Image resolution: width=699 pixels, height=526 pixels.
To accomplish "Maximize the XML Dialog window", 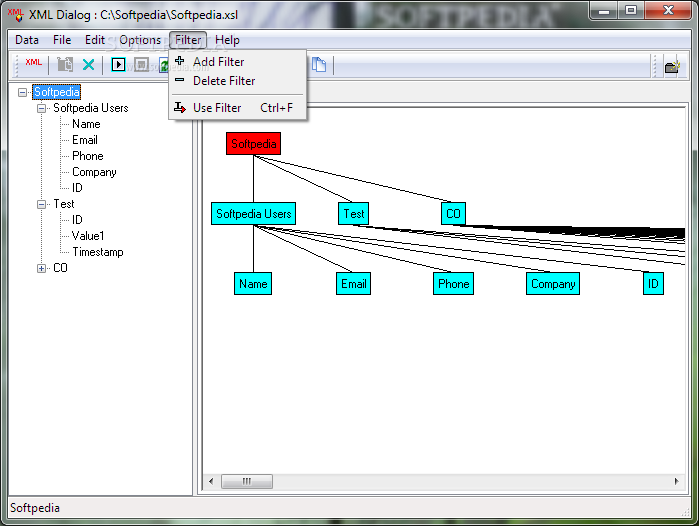I will coord(631,11).
